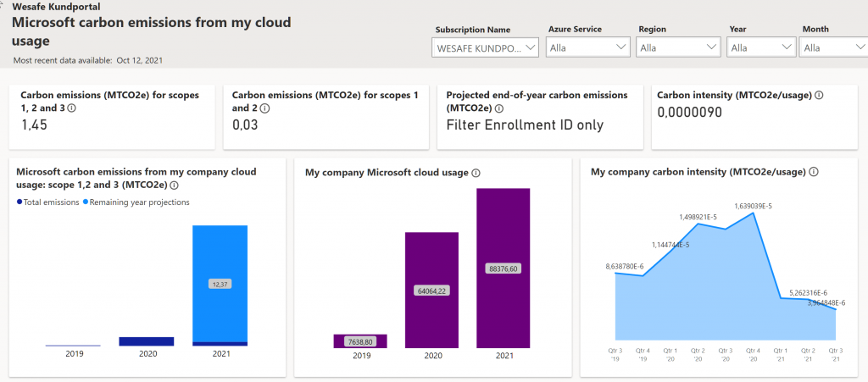Click info icon beside scopes 1, 2 and 3 card
The image size is (868, 382).
click(71, 108)
